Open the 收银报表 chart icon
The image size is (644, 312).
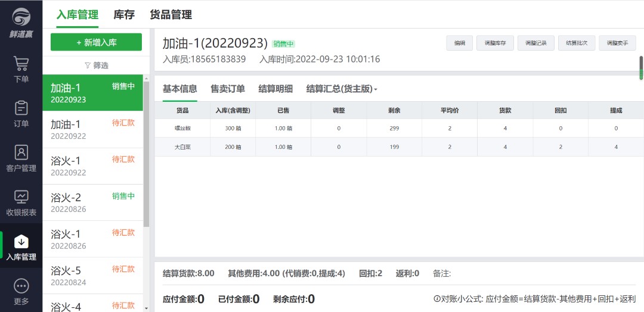click(21, 197)
